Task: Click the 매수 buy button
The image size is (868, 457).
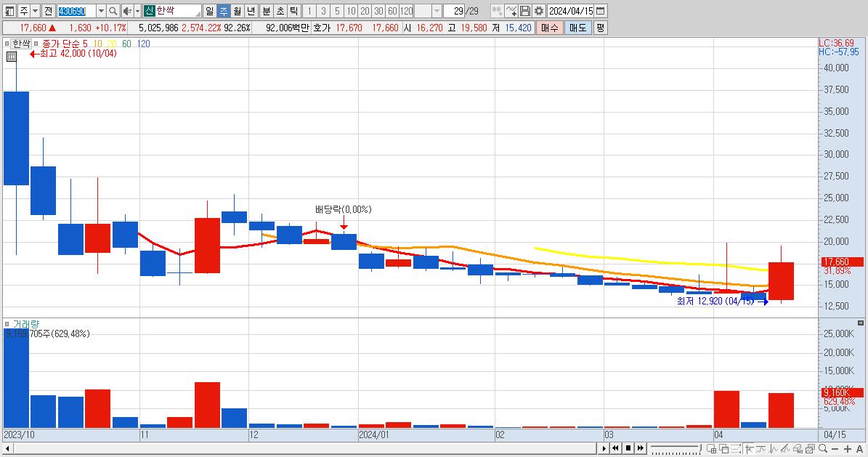Action: 549,28
